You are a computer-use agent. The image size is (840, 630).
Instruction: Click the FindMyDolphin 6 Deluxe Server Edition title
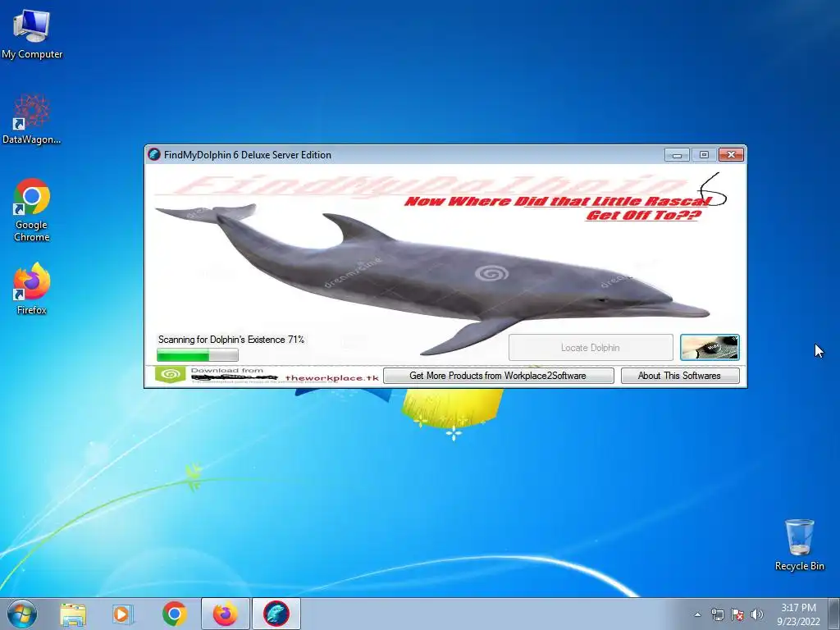(248, 155)
